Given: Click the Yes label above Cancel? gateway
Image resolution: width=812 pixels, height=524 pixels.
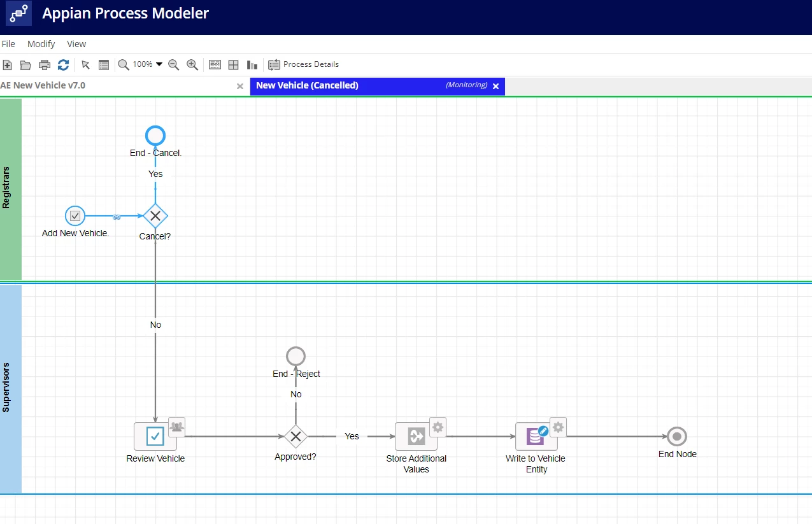Looking at the screenshot, I should 155,174.
